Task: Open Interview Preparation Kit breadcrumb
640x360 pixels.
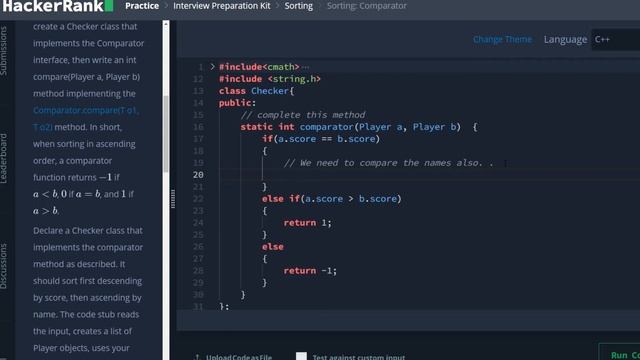Action: tap(222, 6)
